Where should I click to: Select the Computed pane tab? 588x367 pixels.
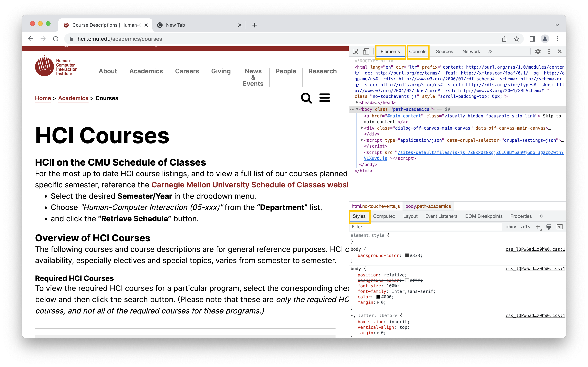384,216
